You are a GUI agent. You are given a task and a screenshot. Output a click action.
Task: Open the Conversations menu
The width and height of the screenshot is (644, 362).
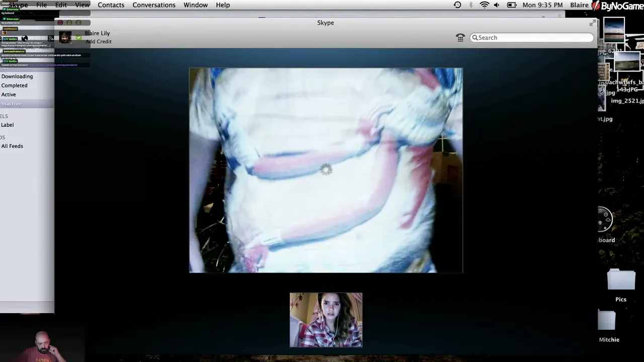point(154,5)
